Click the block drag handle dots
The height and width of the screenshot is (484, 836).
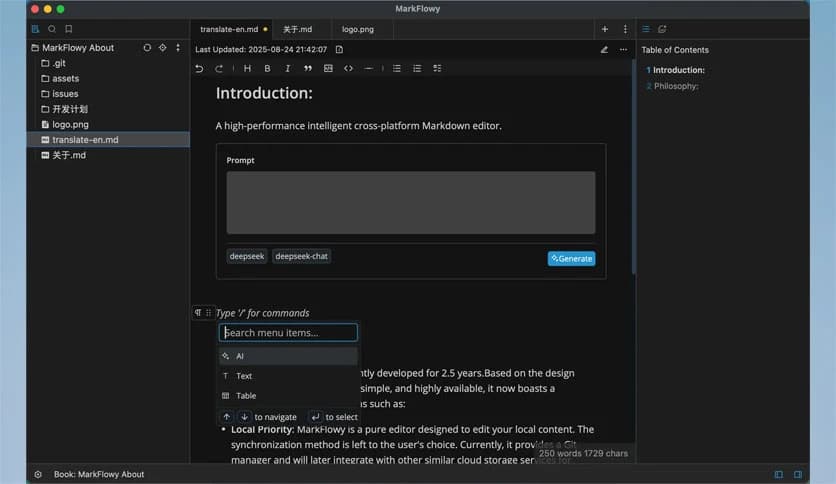point(208,313)
